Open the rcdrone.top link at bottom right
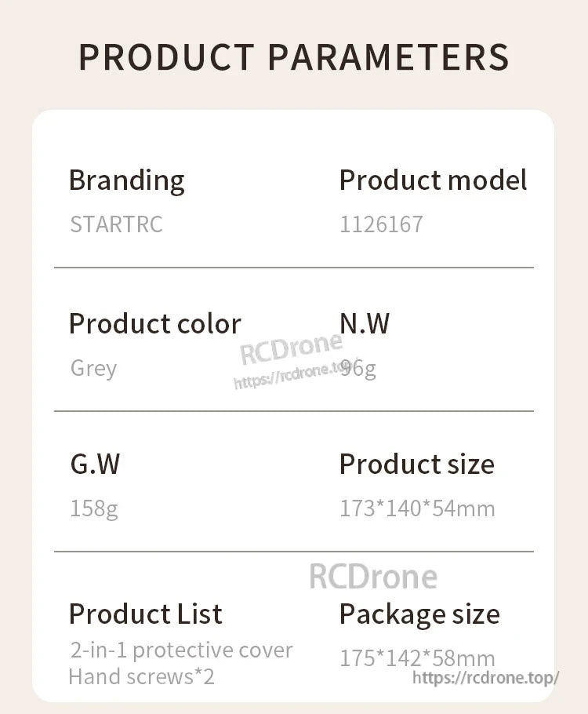This screenshot has height=714, width=588. pos(486,678)
